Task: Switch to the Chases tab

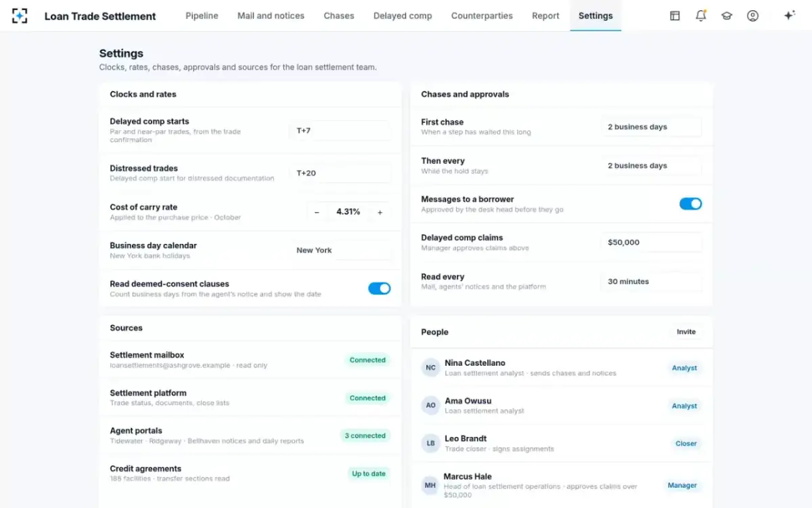Action: (x=339, y=16)
